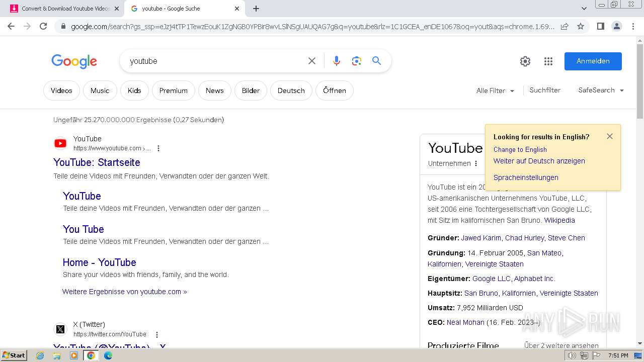
Task: Open Suchfilter tools
Action: click(x=545, y=90)
